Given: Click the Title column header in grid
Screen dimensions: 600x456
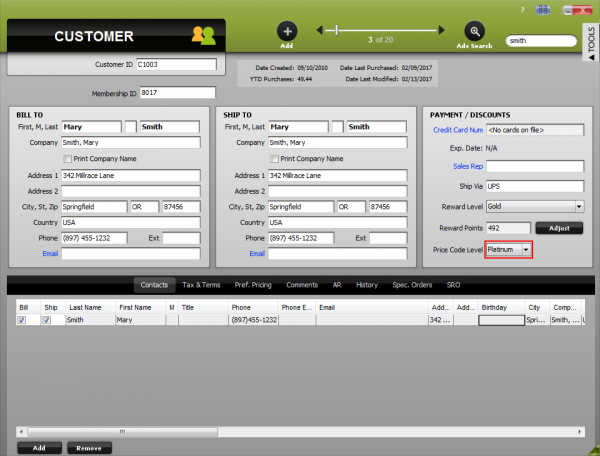Looking at the screenshot, I should click(x=203, y=308).
